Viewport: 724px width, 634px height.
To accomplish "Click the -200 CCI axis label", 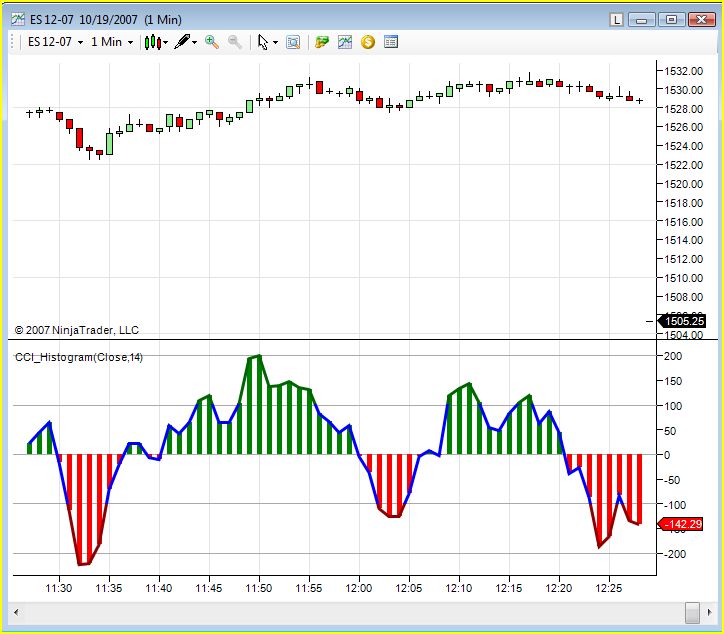I will [675, 554].
